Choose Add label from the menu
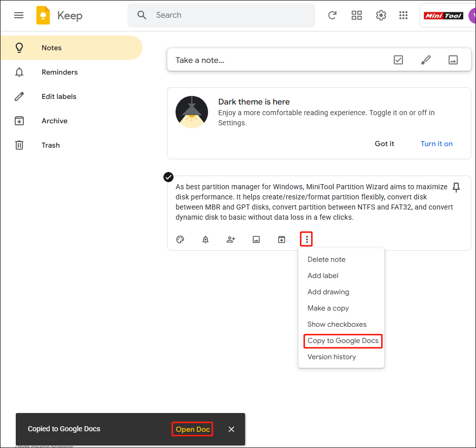This screenshot has height=448, width=476. point(341,275)
